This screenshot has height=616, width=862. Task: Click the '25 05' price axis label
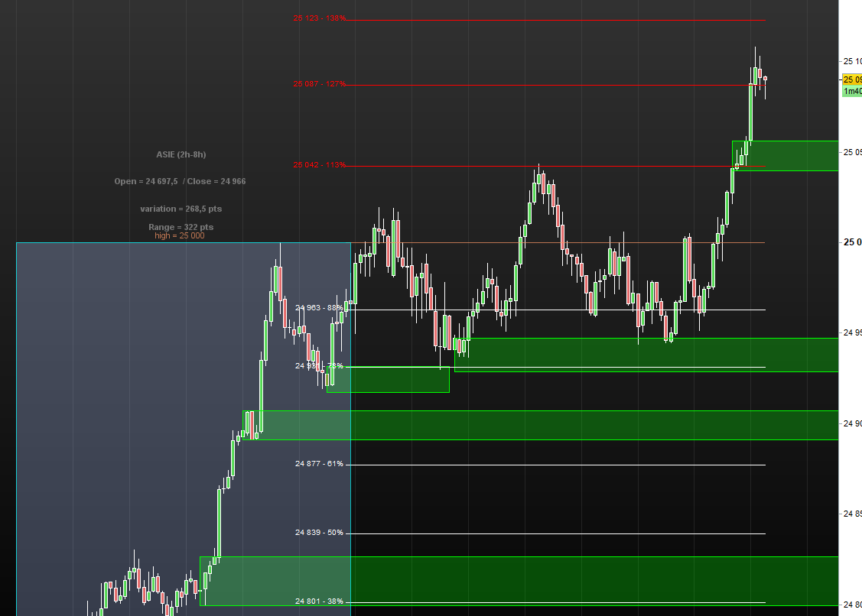coord(852,152)
